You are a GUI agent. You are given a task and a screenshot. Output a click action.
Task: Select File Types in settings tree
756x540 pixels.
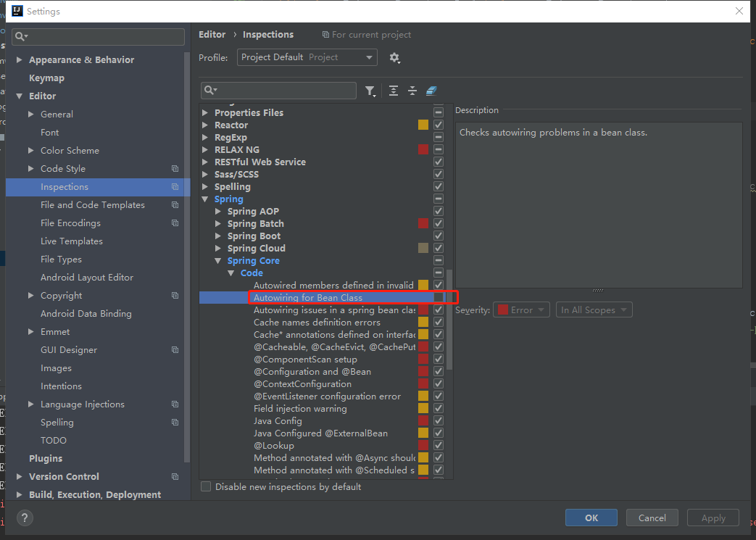(x=61, y=259)
